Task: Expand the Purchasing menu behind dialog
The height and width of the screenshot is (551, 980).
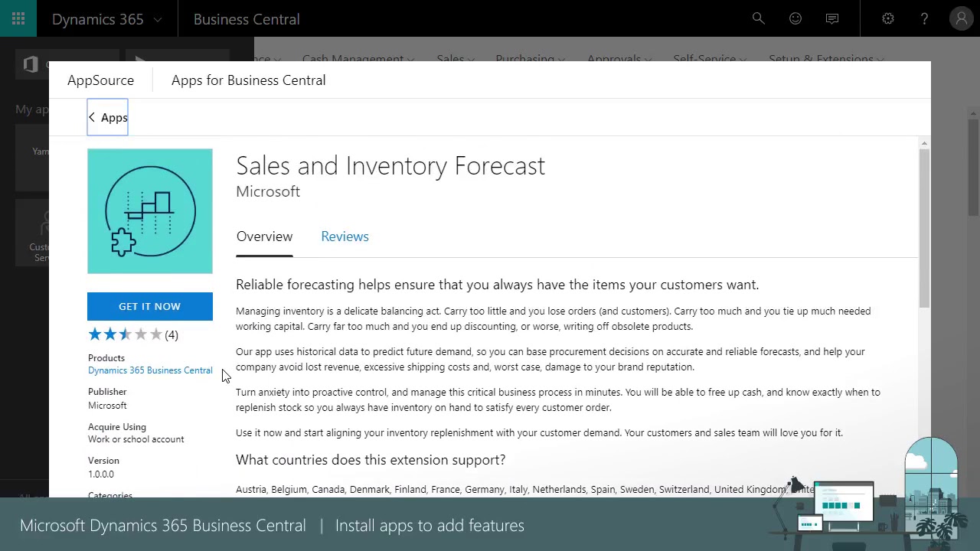Action: click(530, 59)
